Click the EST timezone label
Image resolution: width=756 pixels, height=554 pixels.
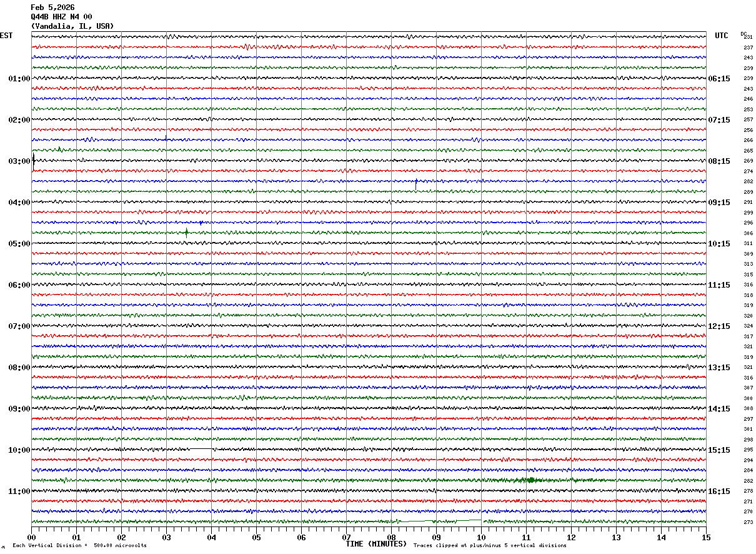(6, 36)
